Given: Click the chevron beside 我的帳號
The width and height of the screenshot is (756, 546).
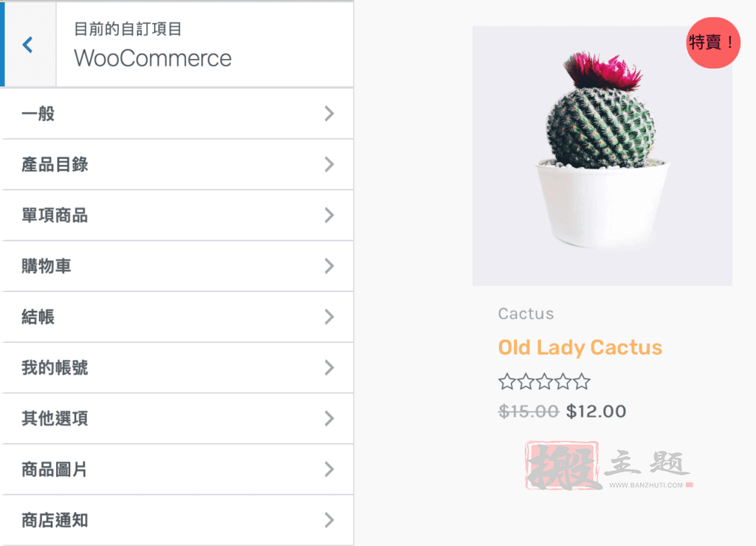Looking at the screenshot, I should pos(329,367).
